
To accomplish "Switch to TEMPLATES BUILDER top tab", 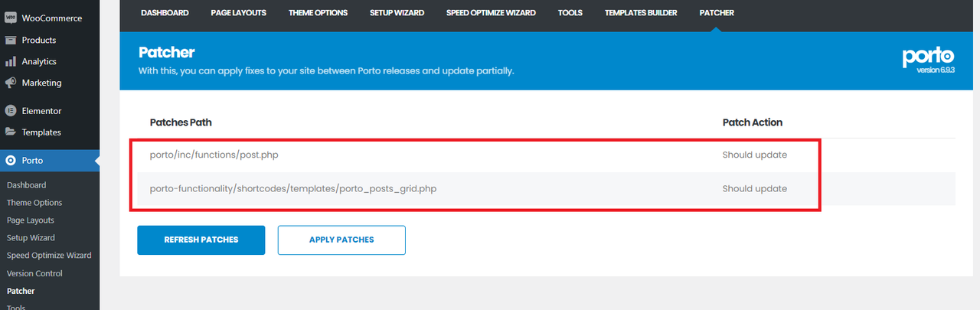I will pos(641,13).
